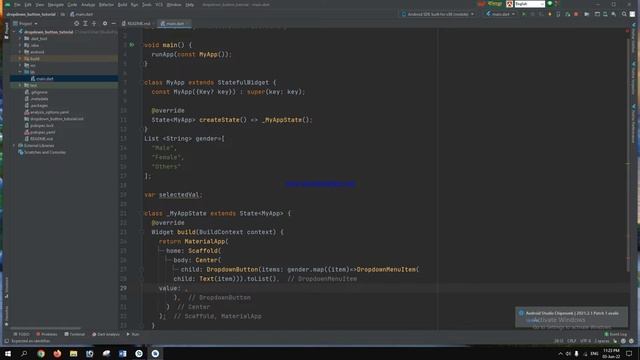Viewport: 640px width, 360px height.
Task: Click the CRLF line separator in status bar
Action: (572, 341)
